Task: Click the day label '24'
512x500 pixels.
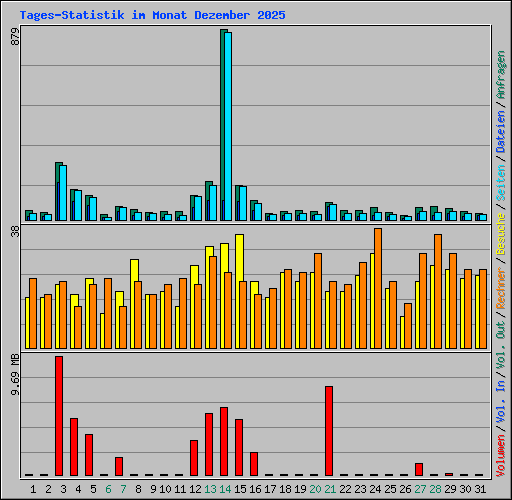Action: coord(375,489)
